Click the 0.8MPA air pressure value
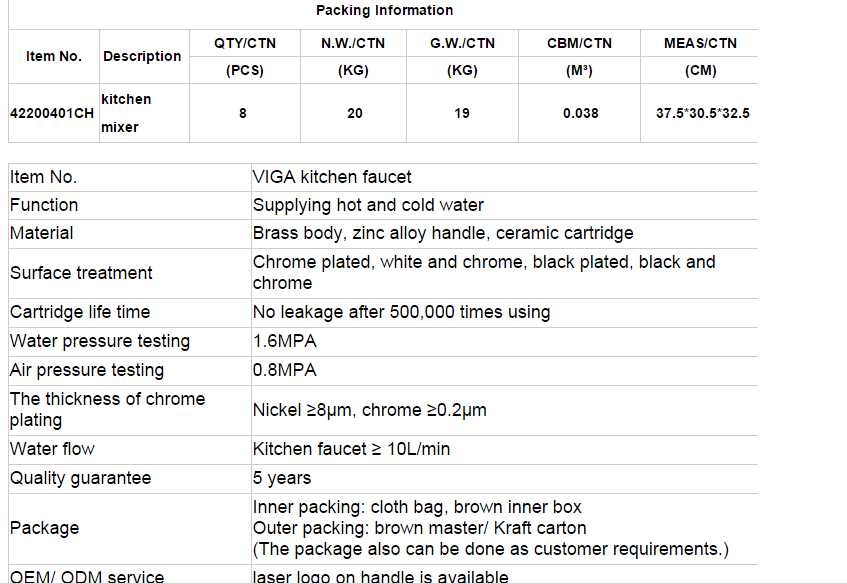847x584 pixels. [x=285, y=370]
